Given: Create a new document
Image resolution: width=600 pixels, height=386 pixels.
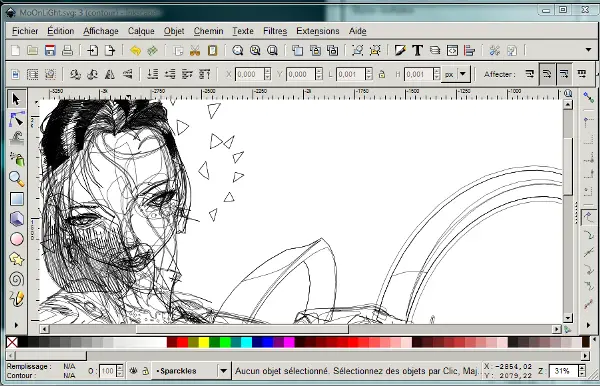Looking at the screenshot, I should click(x=15, y=50).
